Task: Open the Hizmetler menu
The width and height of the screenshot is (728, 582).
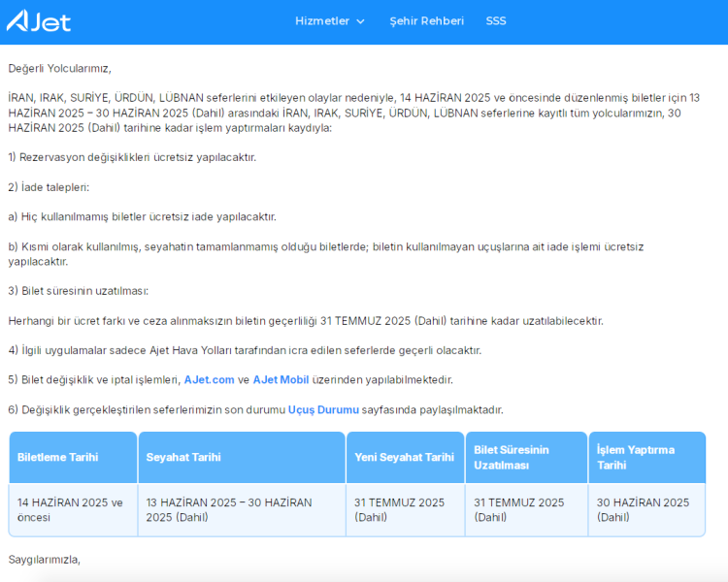Action: (x=322, y=21)
